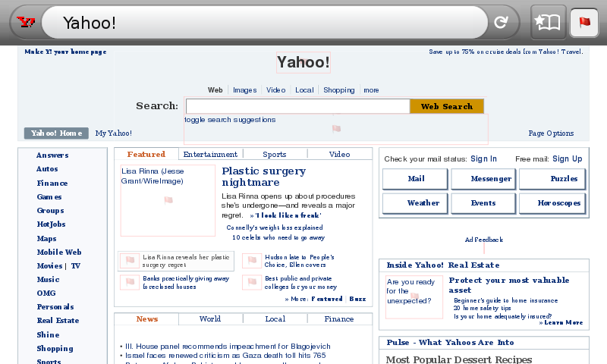Click the Ad Feedback link
607x364 pixels.
tap(484, 240)
